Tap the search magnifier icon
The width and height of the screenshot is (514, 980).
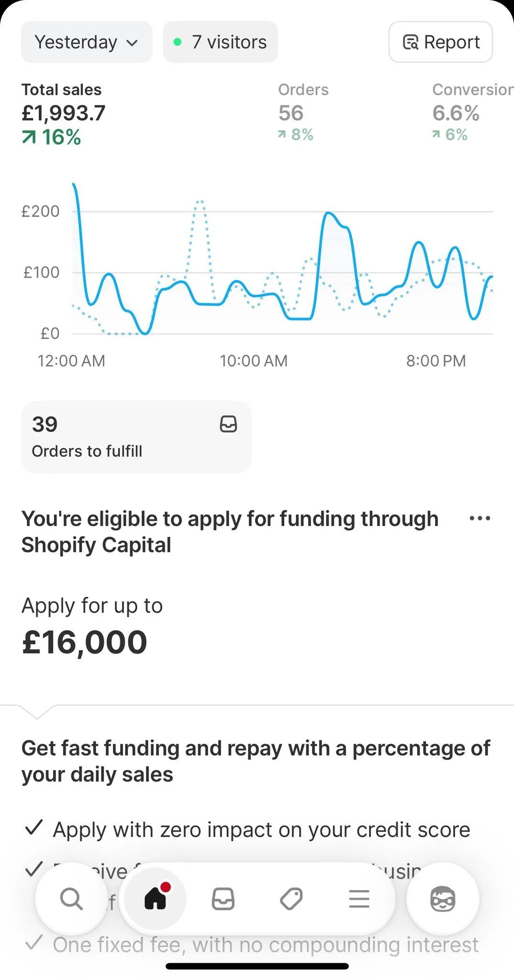pyautogui.click(x=71, y=899)
